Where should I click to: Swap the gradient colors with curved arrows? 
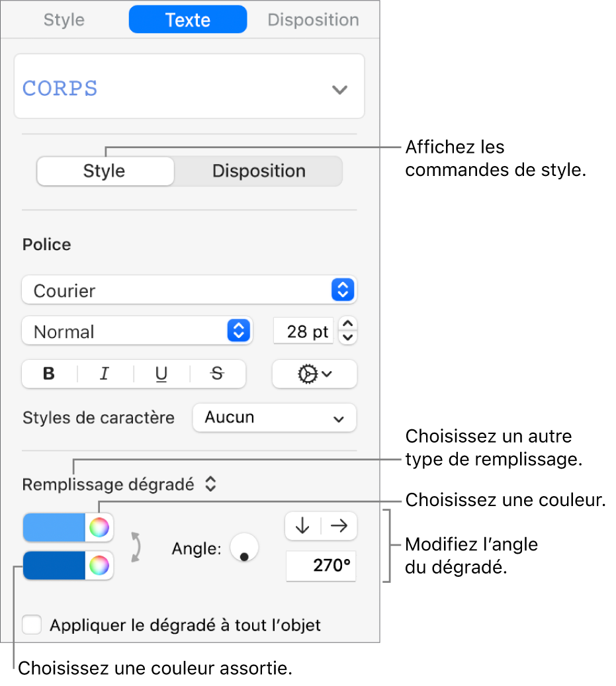[136, 546]
